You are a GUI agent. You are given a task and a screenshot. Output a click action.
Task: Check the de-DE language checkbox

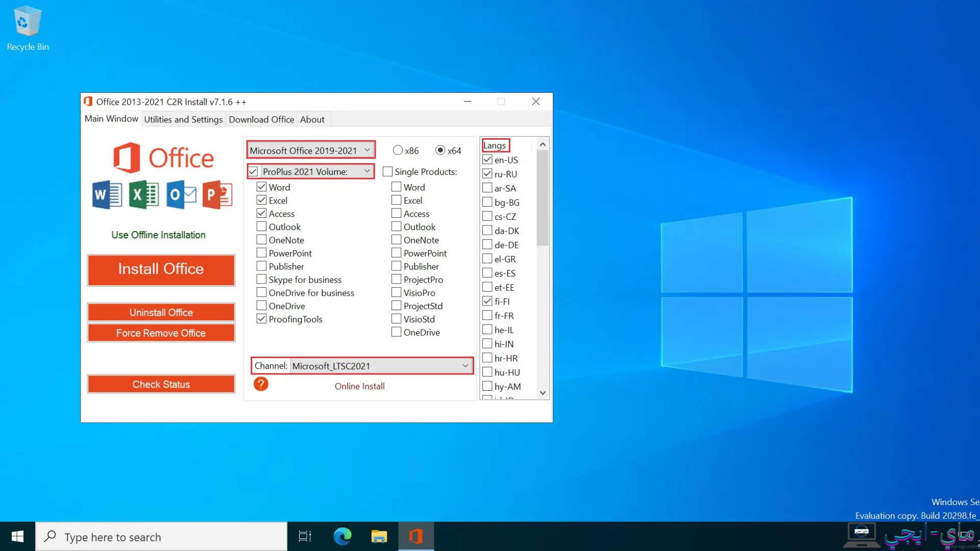(x=487, y=245)
